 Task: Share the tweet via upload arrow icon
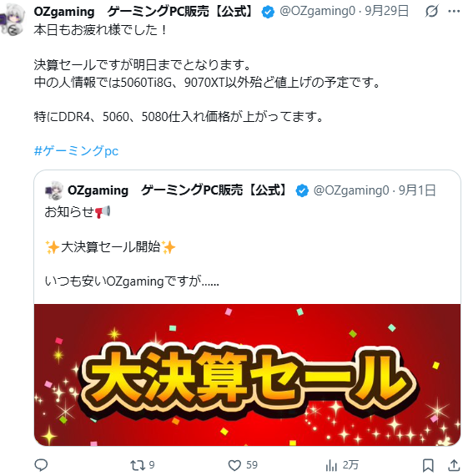pyautogui.click(x=454, y=465)
